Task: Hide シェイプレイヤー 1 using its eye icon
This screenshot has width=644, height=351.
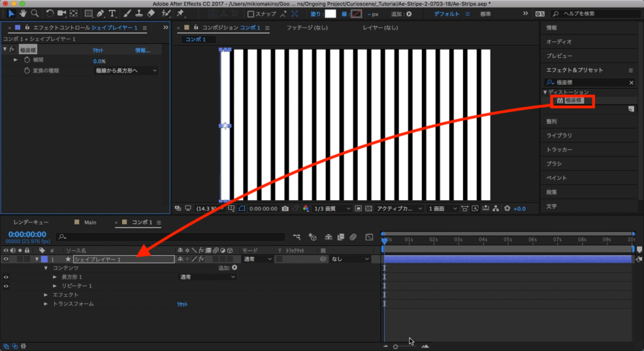Action: [x=6, y=259]
